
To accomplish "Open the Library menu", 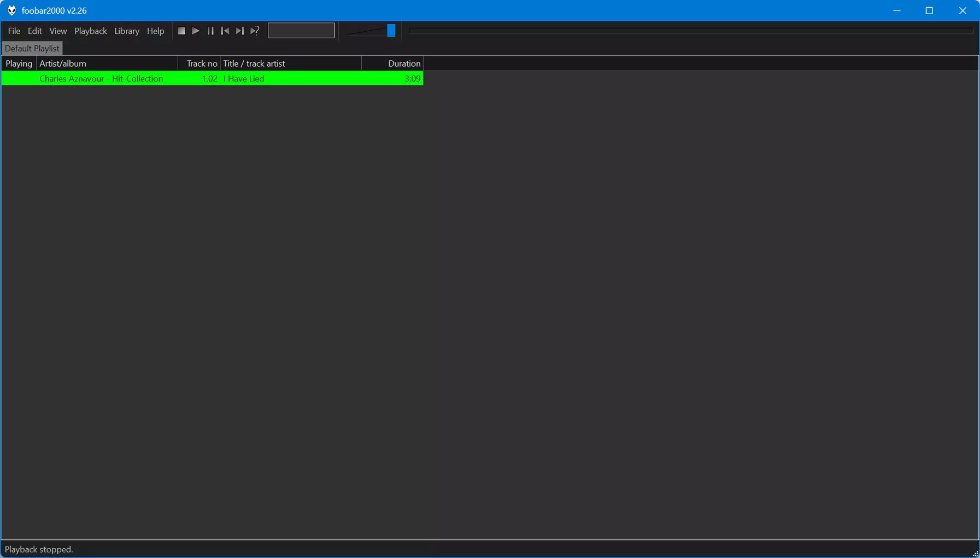I will (127, 31).
